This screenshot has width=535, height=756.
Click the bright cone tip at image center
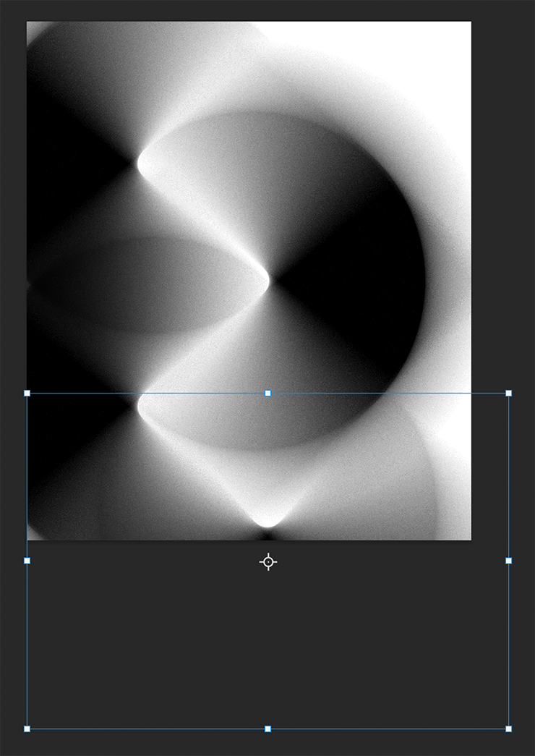click(266, 281)
